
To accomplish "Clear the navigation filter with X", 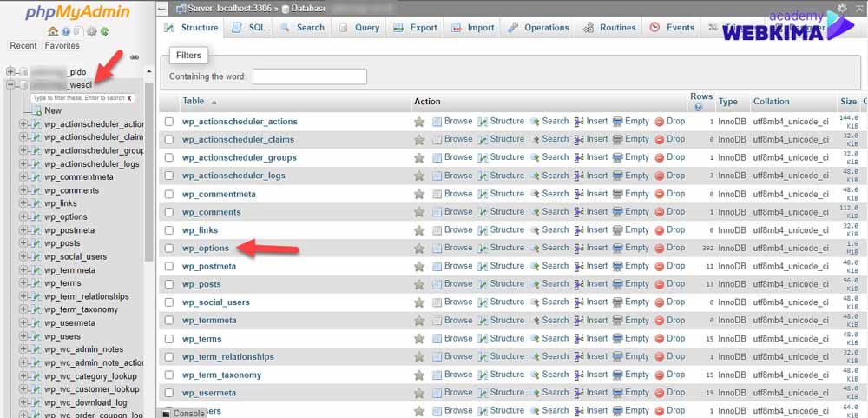I will 129,98.
